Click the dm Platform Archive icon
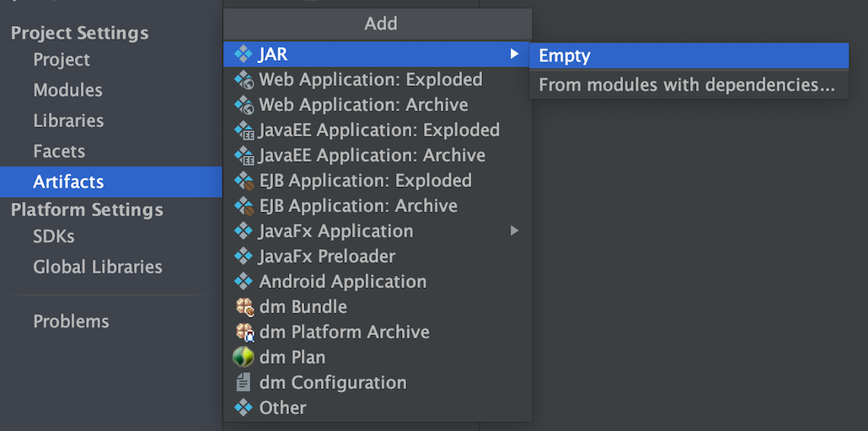The image size is (868, 431). (x=244, y=333)
